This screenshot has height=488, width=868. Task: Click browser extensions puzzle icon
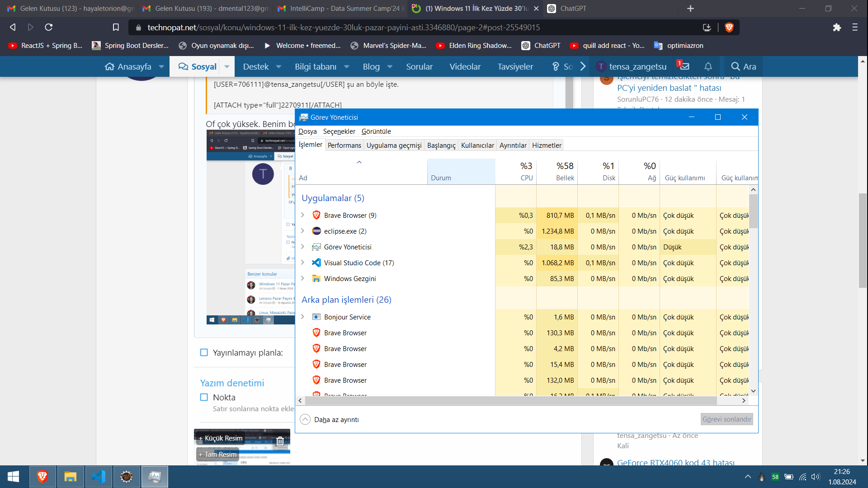(837, 28)
